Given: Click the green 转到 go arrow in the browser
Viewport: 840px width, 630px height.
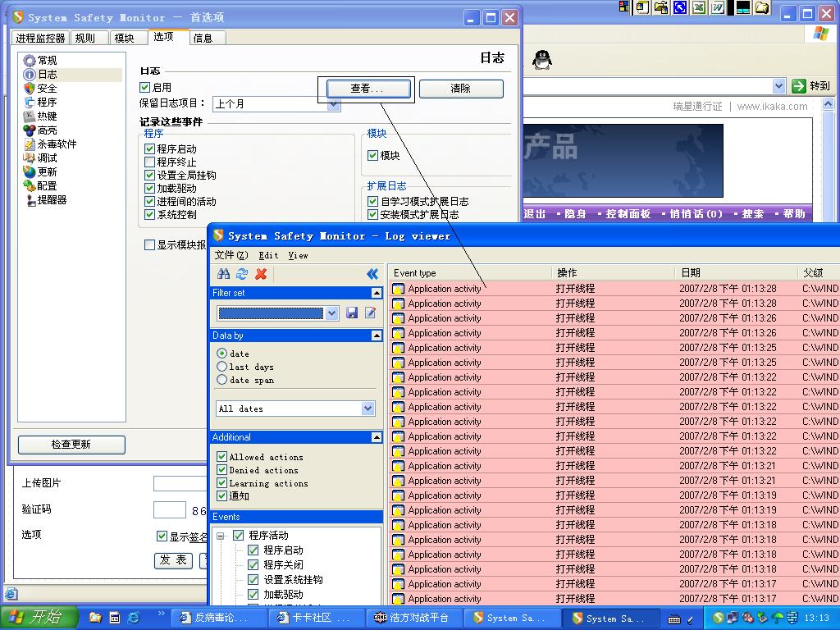Looking at the screenshot, I should (x=799, y=85).
